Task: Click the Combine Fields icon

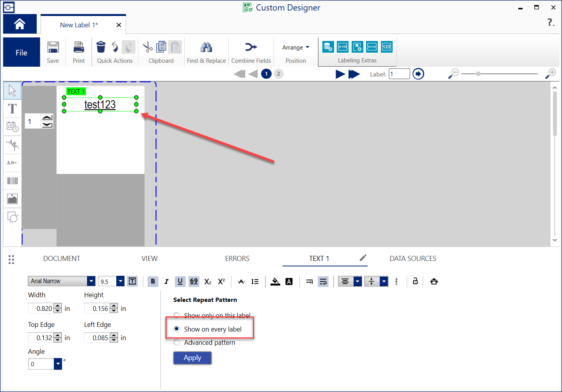Action: (x=251, y=48)
